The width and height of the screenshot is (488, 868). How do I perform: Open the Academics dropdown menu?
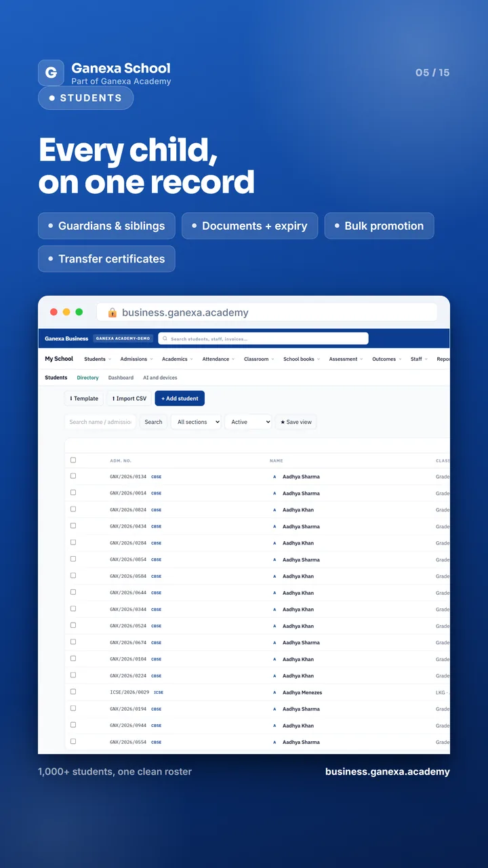pos(177,359)
